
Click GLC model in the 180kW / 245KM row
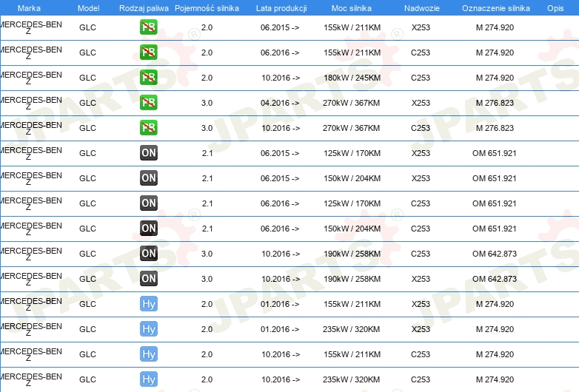pyautogui.click(x=87, y=78)
